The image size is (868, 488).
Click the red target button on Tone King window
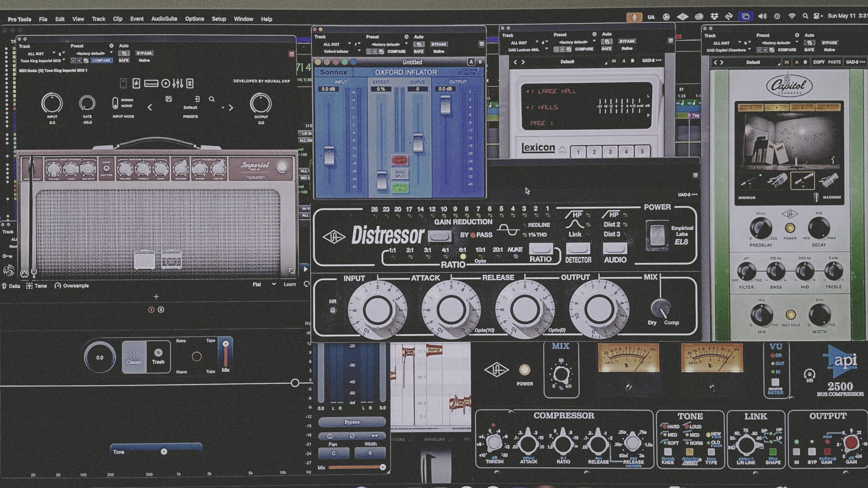click(x=292, y=54)
